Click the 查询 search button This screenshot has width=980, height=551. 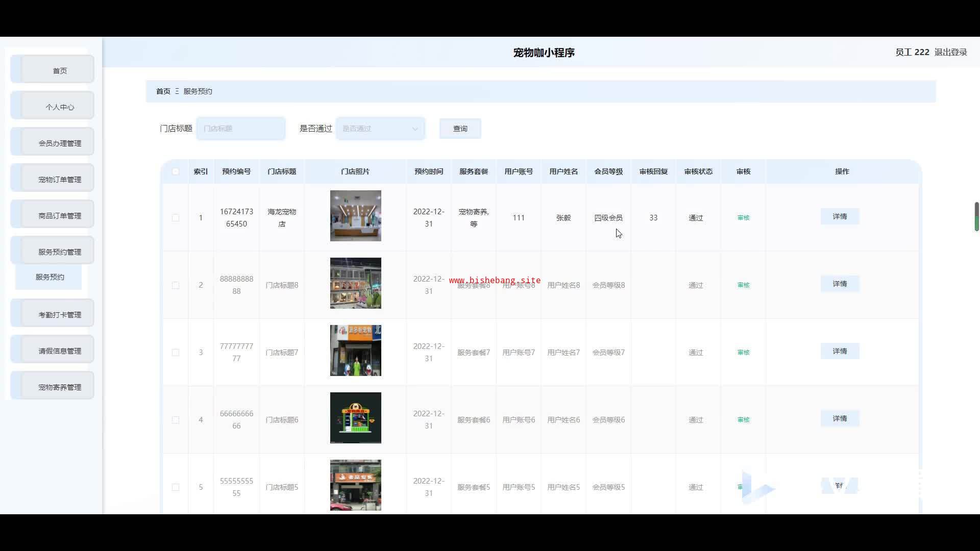pos(460,129)
